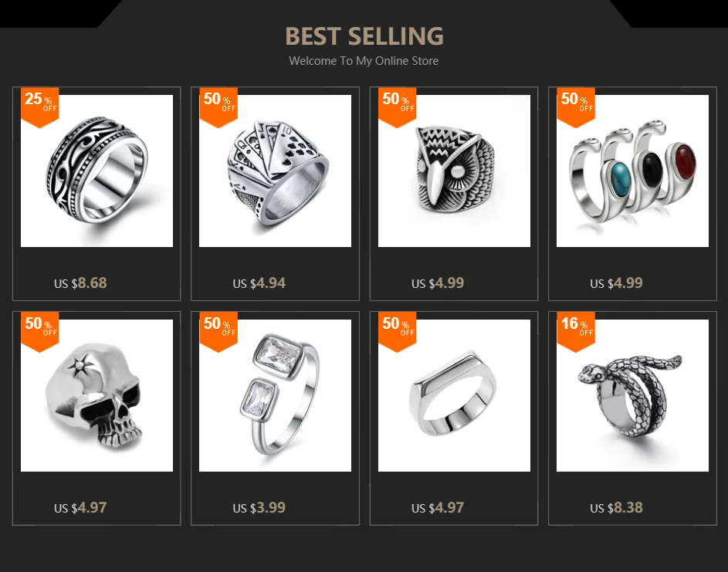Click the BEST SELLING heading

[x=364, y=36]
